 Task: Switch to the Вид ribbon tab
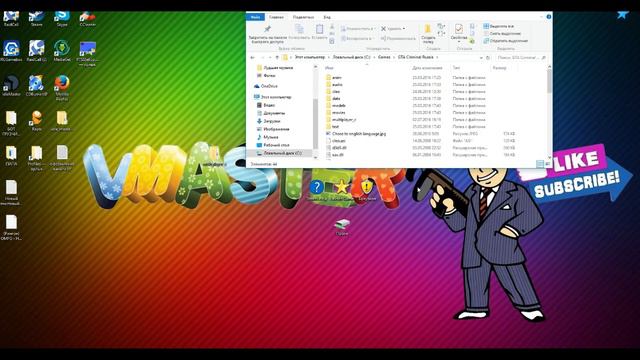(327, 17)
